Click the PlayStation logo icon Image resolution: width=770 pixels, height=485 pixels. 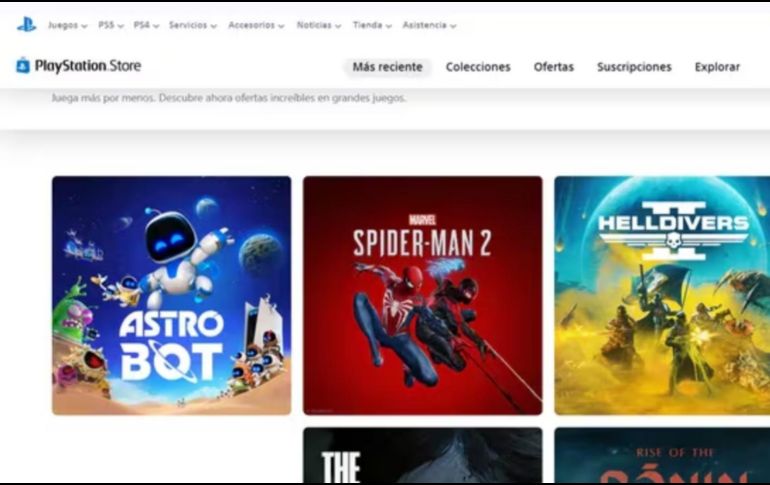[x=27, y=25]
